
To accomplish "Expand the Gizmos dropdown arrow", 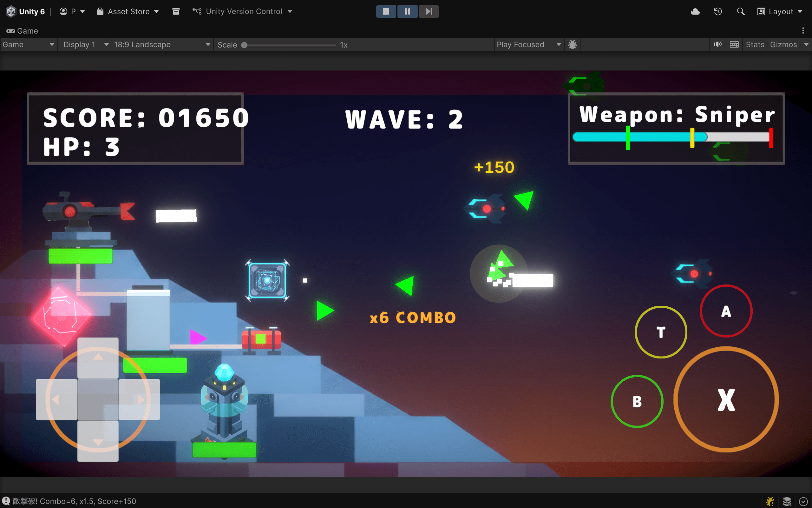I will pyautogui.click(x=806, y=45).
